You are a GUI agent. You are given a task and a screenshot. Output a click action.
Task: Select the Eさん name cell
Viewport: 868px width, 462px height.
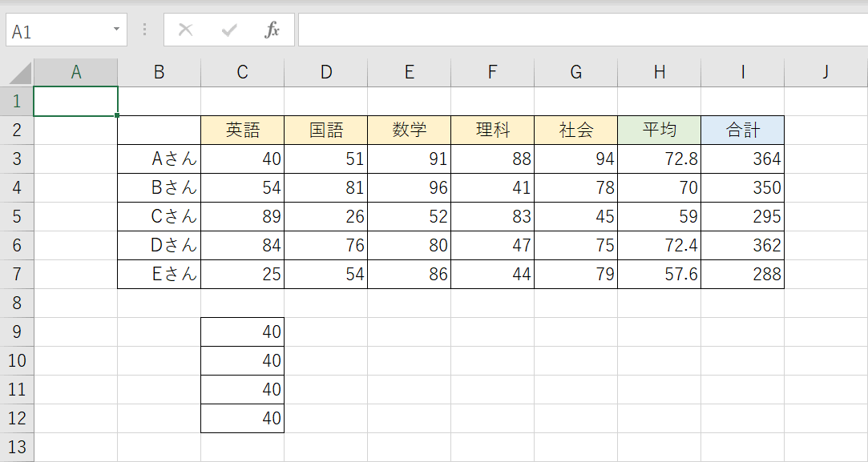tap(159, 275)
